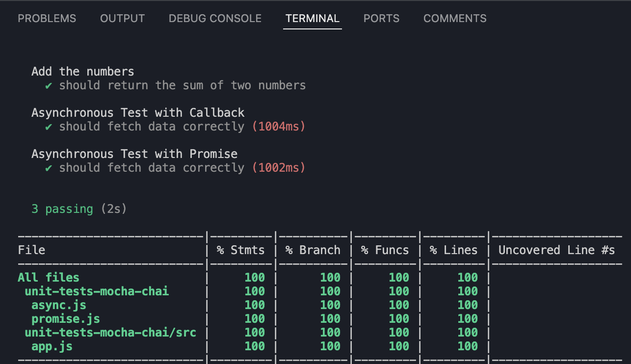Click the % Lines value for All files
The image size is (631, 364).
coord(468,278)
